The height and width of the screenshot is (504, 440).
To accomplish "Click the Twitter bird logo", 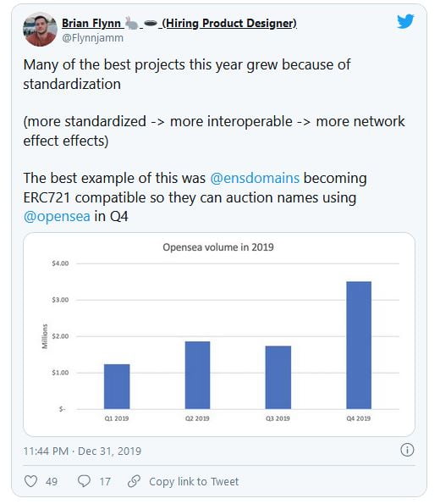I will [405, 21].
